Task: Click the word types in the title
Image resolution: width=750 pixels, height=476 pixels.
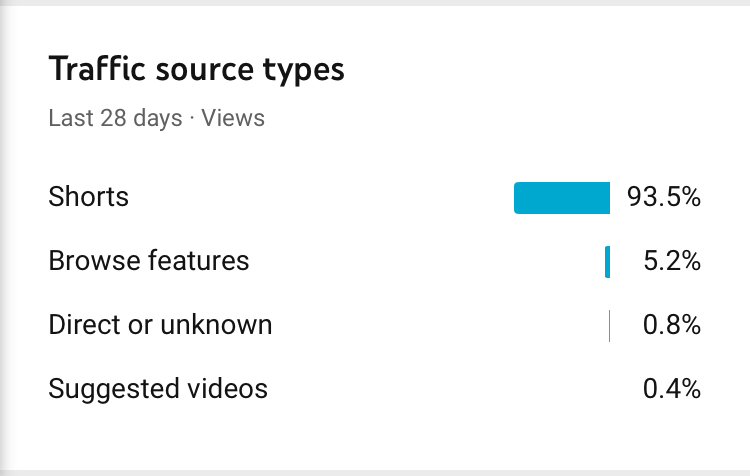Action: (304, 71)
